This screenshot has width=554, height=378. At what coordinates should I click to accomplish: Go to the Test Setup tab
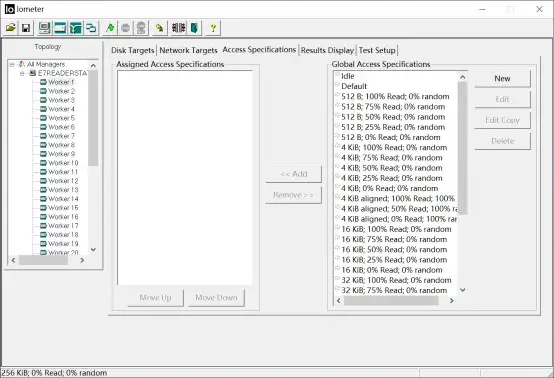tap(377, 50)
